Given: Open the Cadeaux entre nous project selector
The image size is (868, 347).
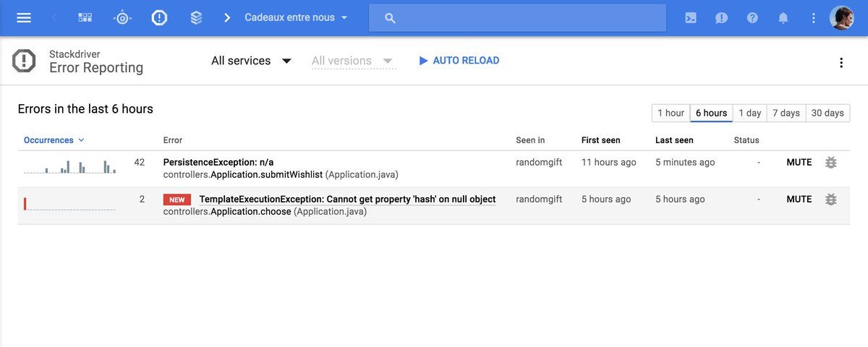Looking at the screenshot, I should click(296, 17).
